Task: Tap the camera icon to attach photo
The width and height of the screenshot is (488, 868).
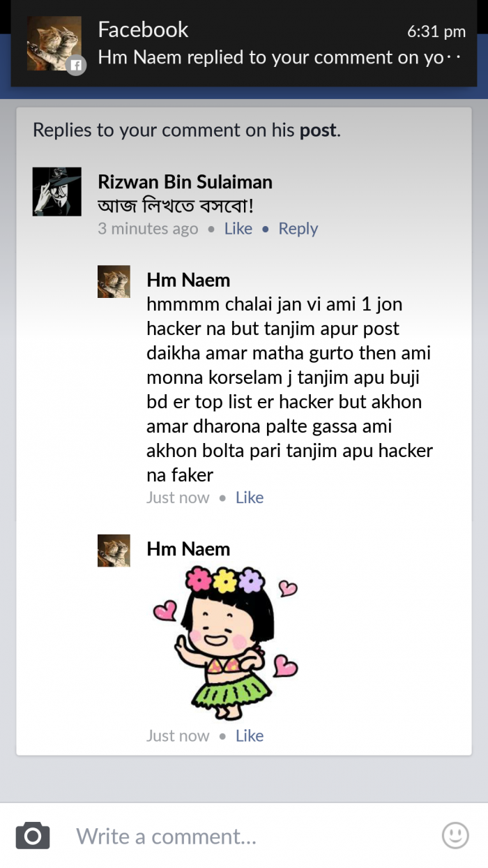Action: pyautogui.click(x=33, y=835)
